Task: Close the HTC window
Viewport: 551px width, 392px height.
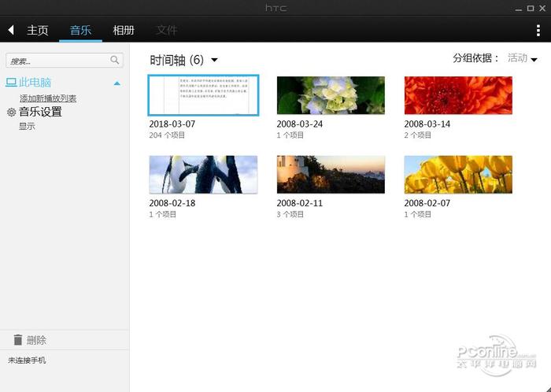Action: [x=542, y=9]
